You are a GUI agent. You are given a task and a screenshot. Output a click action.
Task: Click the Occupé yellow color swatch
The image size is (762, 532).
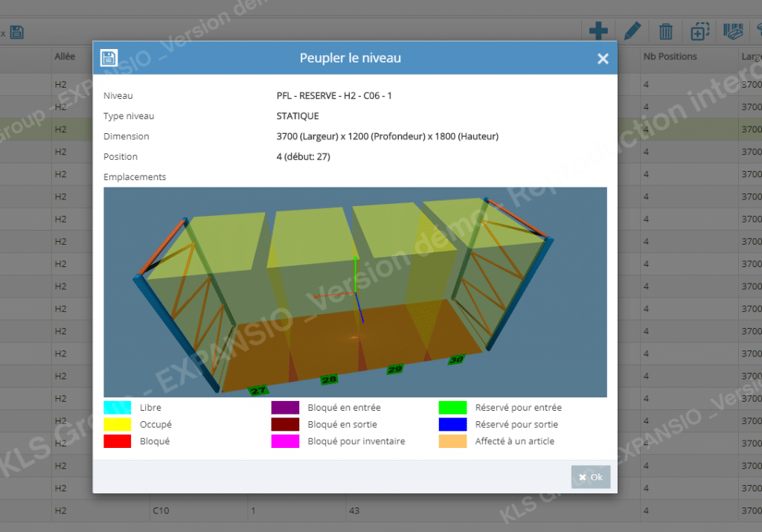tap(117, 425)
